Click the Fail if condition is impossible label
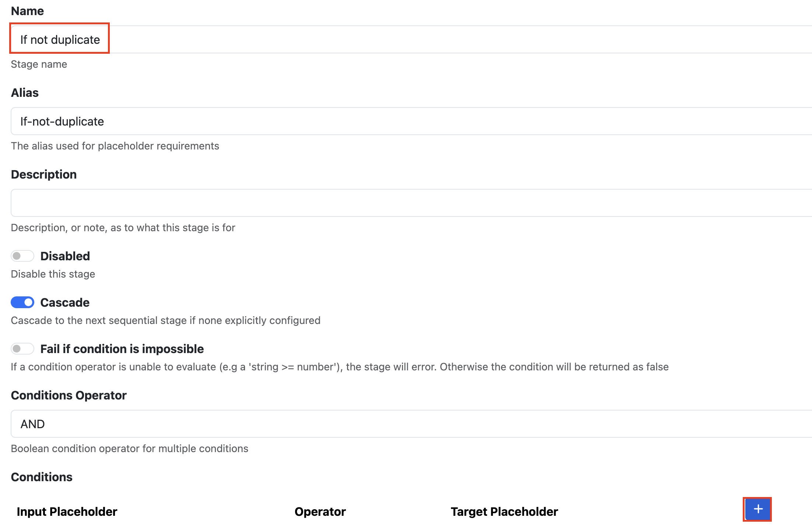This screenshot has height=525, width=812. [x=122, y=349]
